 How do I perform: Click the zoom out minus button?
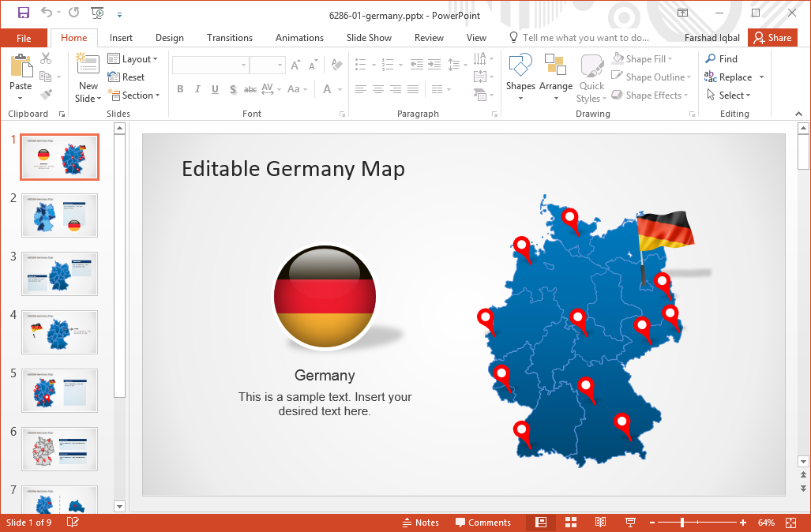[653, 523]
